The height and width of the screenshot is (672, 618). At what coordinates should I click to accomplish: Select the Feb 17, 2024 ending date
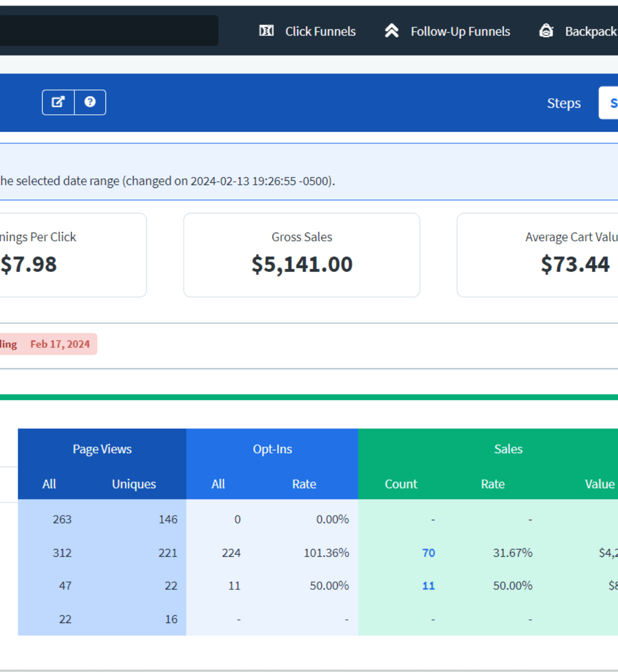coord(60,344)
